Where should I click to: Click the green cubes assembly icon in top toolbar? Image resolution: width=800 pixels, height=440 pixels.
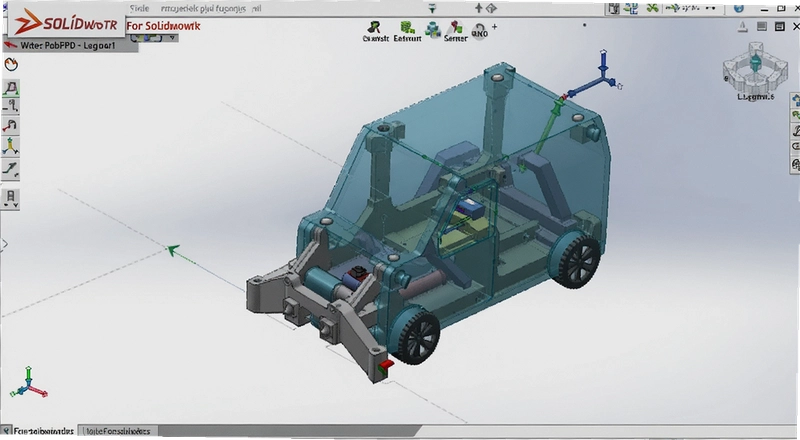(407, 27)
